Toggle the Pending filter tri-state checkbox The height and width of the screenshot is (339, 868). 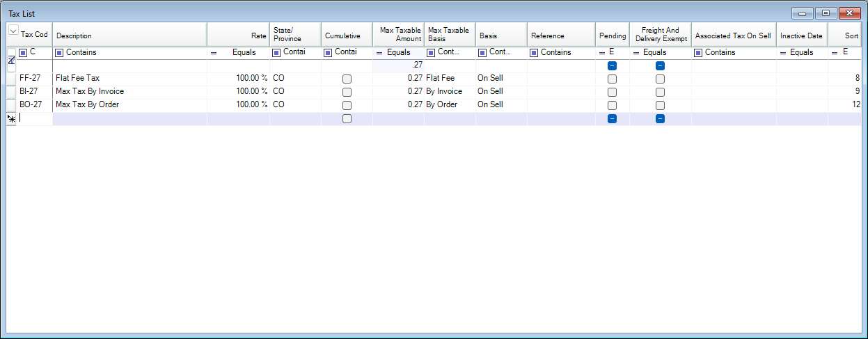click(x=612, y=65)
